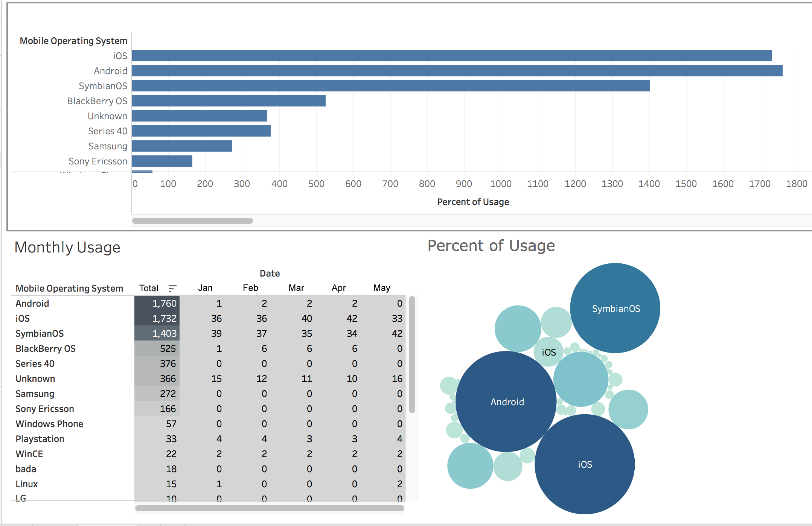The image size is (812, 526).
Task: Click the Mobile Operating System column header
Action: pyautogui.click(x=69, y=288)
